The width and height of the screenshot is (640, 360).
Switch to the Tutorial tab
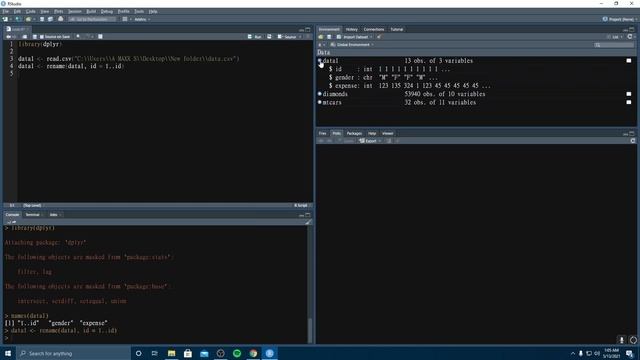click(397, 29)
